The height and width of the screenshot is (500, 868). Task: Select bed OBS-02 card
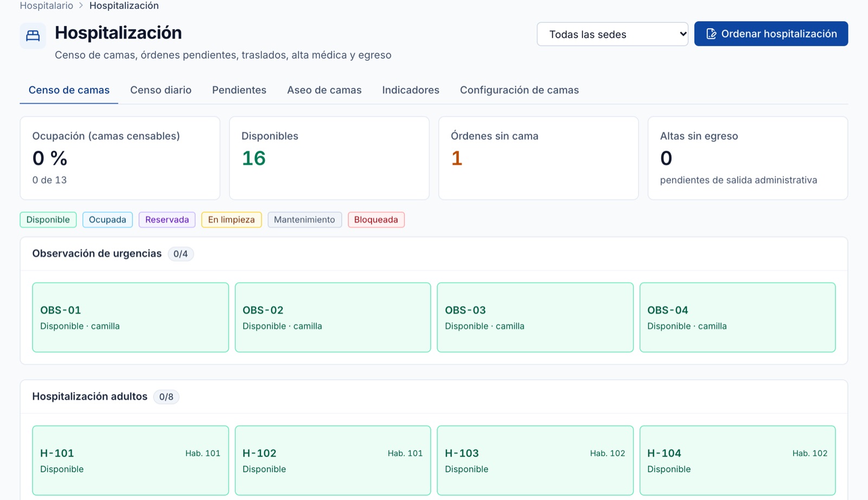pos(333,318)
